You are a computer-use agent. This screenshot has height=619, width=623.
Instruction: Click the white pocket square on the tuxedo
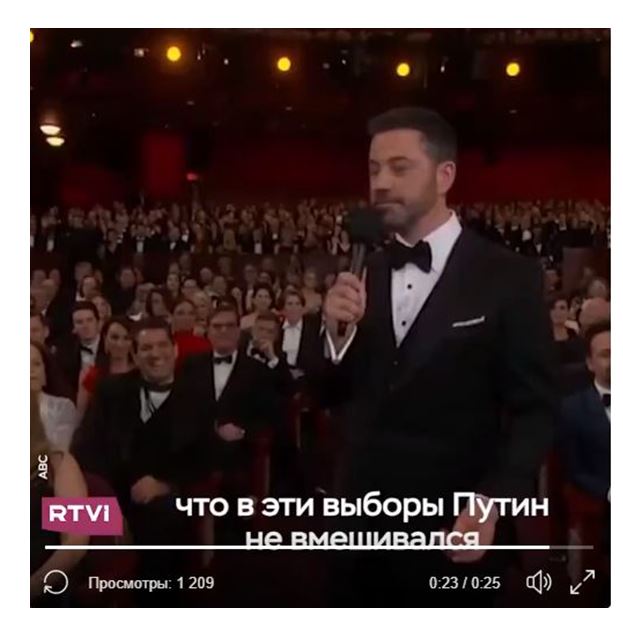coord(468,321)
